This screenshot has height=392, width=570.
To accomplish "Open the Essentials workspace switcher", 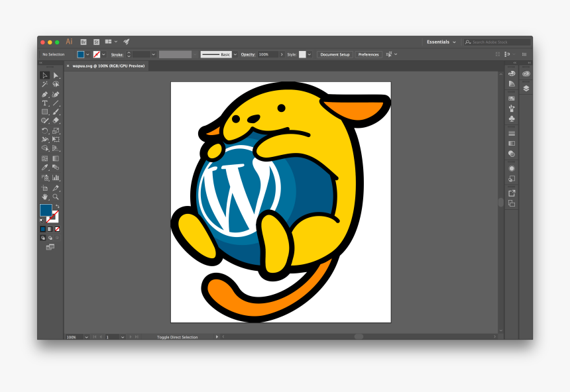I will coord(441,42).
